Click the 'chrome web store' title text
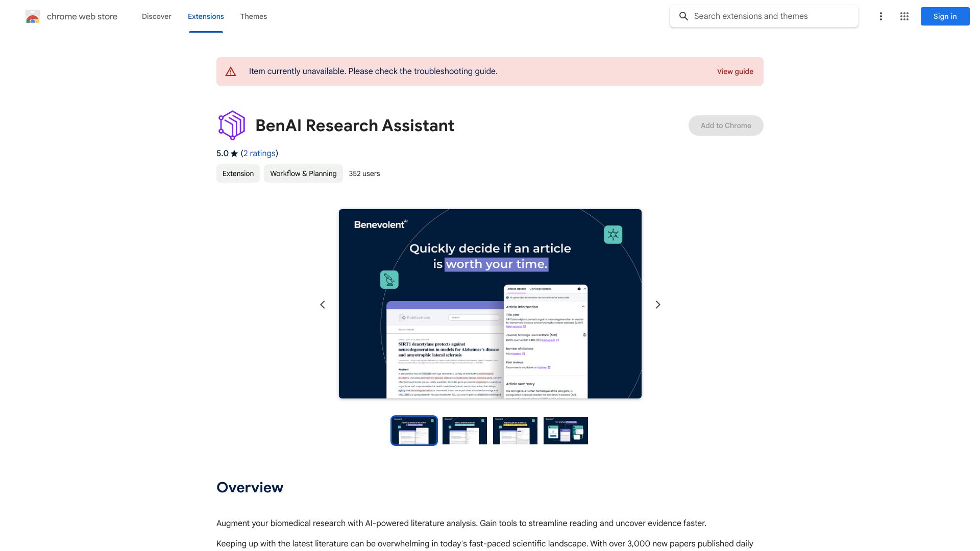980x551 pixels. pyautogui.click(x=82, y=16)
